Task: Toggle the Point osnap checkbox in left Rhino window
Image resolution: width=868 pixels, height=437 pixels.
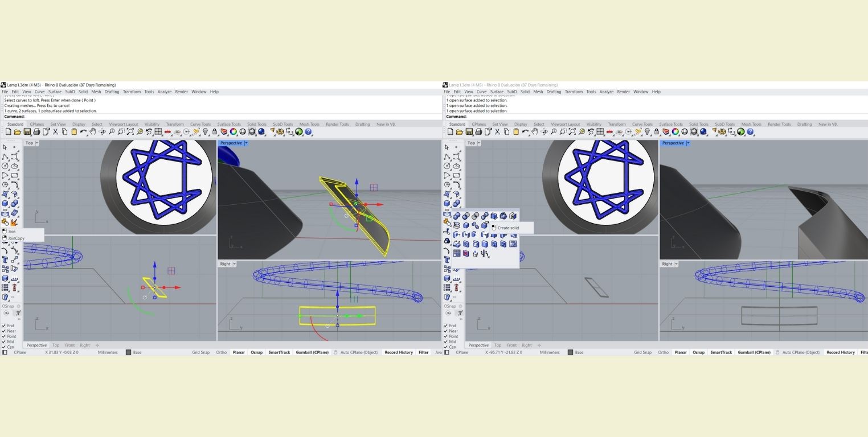Action: point(3,336)
